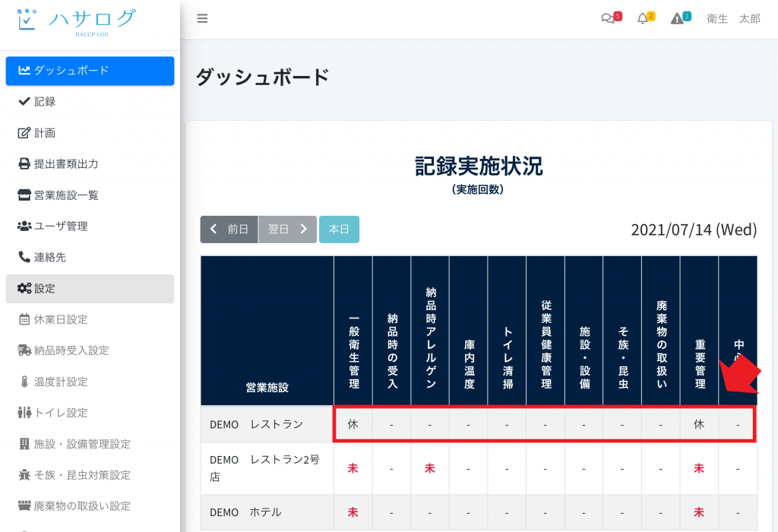778x532 pixels.
Task: Open 提出書類出力 in sidebar
Action: tap(66, 164)
